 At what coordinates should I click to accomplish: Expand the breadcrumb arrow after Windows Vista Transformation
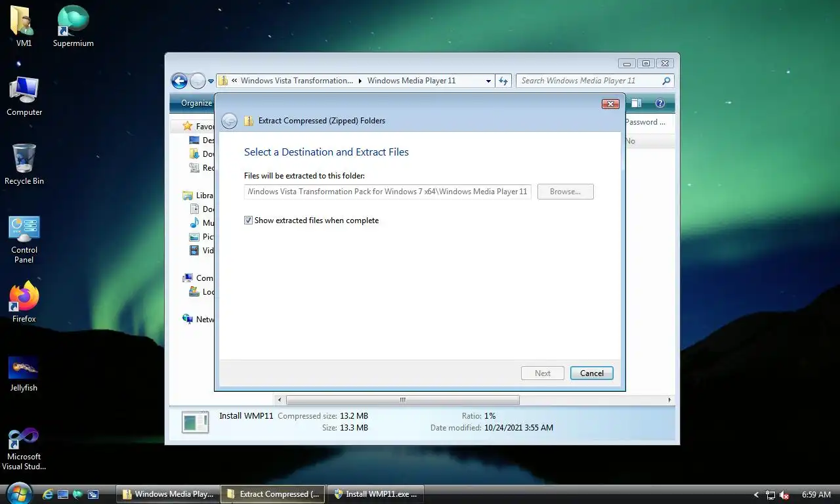pos(360,81)
